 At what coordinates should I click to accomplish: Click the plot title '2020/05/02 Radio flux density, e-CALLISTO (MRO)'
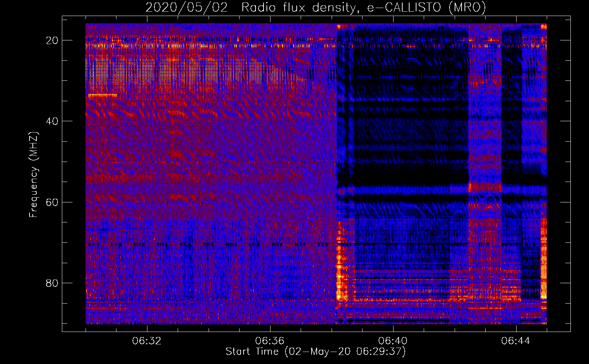coord(316,7)
